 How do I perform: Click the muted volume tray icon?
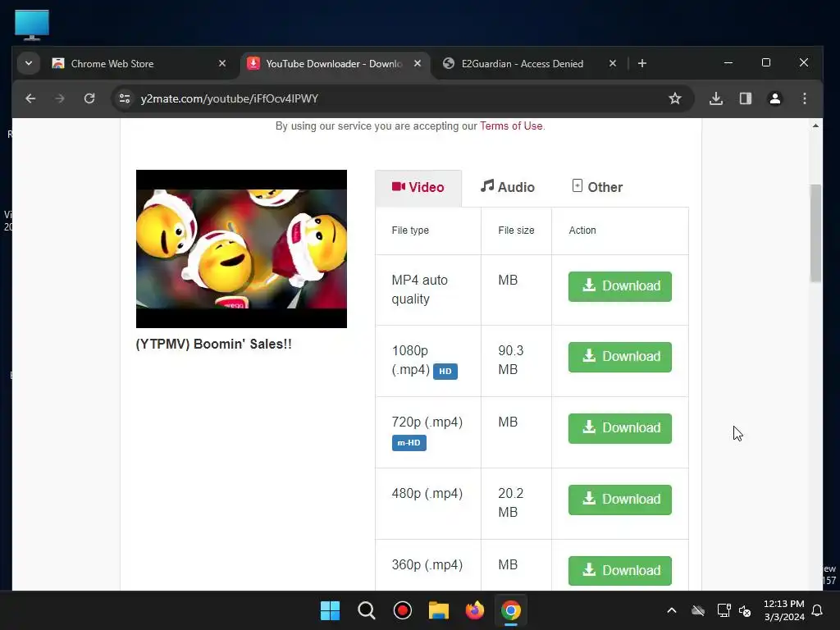point(745,610)
